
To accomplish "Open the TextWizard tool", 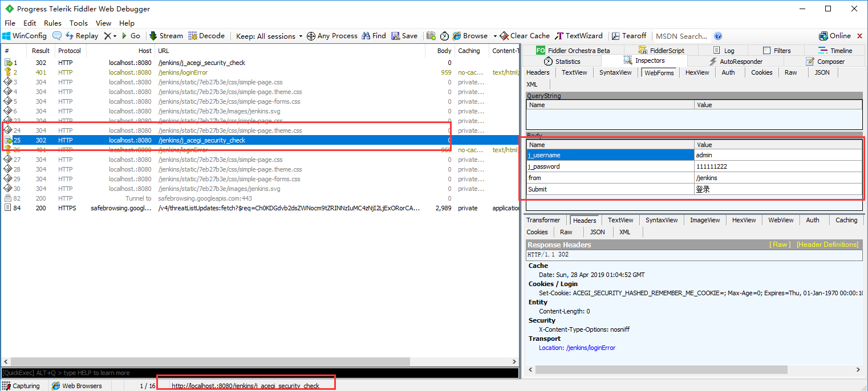I will click(x=579, y=36).
